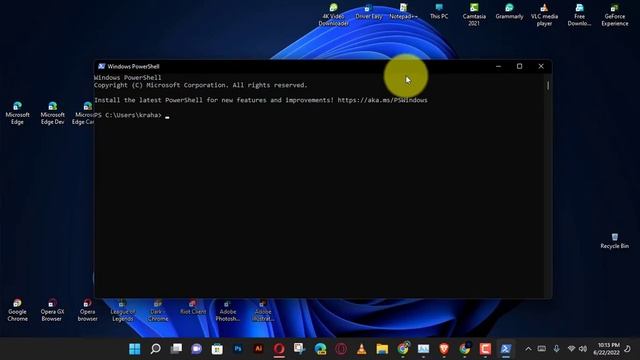The height and width of the screenshot is (360, 640).
Task: Open Camtasia from the taskbar
Action: coord(485,349)
